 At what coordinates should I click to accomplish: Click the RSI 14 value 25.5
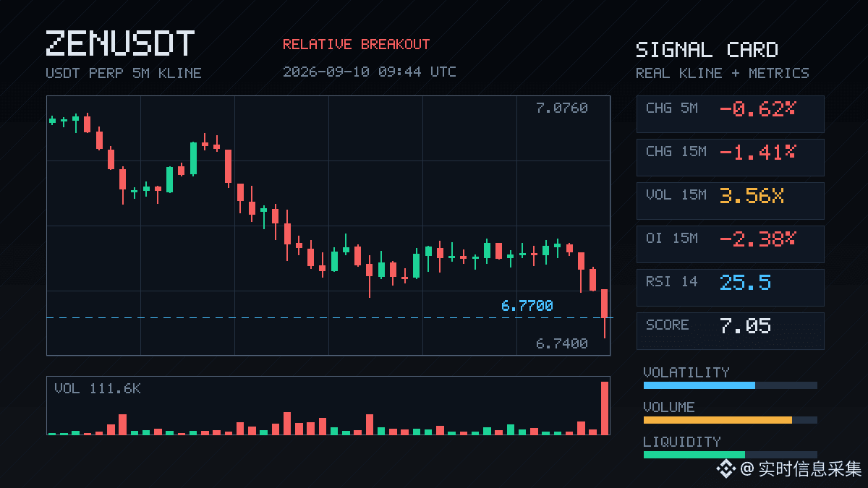(x=745, y=282)
